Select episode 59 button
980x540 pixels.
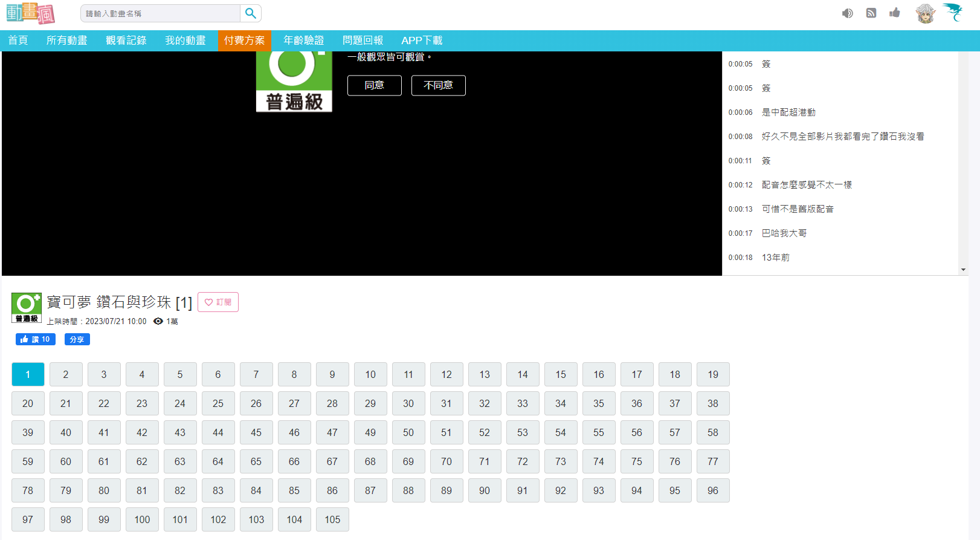click(x=28, y=461)
